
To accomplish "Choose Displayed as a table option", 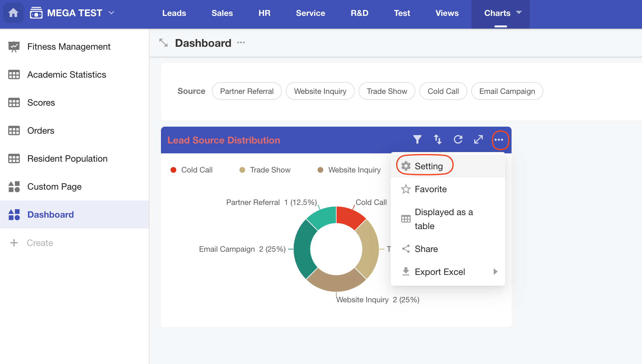I will click(x=443, y=219).
